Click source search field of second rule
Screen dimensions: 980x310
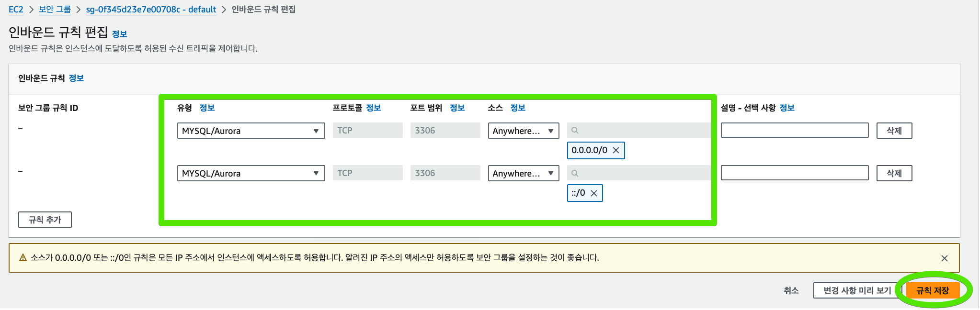point(639,173)
